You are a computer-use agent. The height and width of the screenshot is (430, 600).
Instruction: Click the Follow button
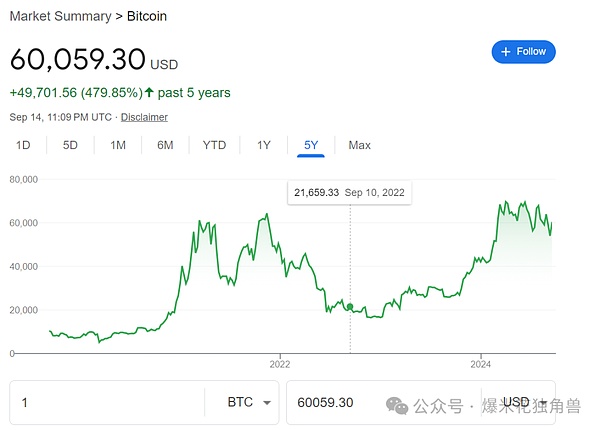(523, 51)
